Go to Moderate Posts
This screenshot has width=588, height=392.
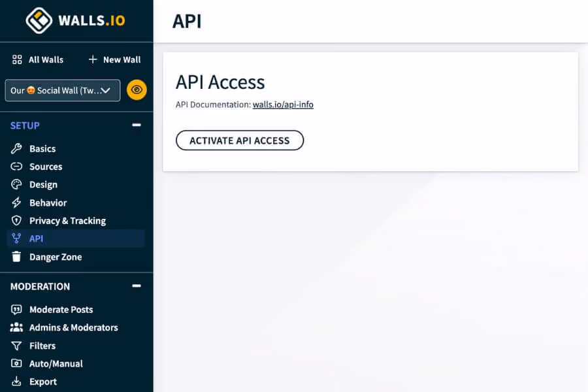tap(61, 310)
